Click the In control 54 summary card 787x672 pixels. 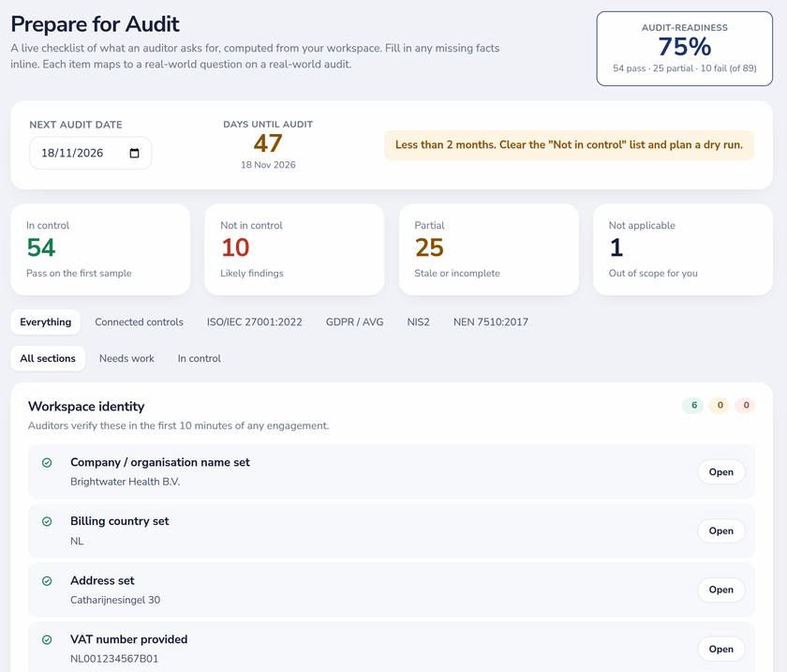[x=100, y=249]
